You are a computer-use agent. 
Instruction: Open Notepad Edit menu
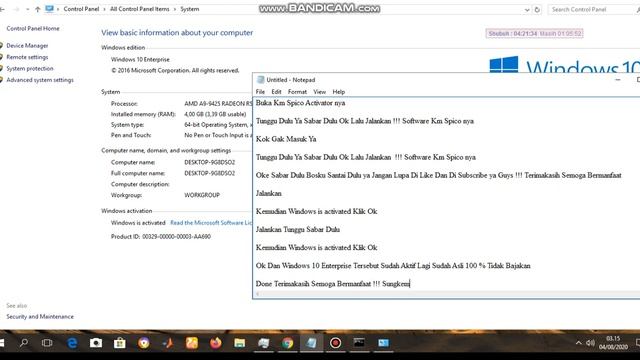pos(276,92)
